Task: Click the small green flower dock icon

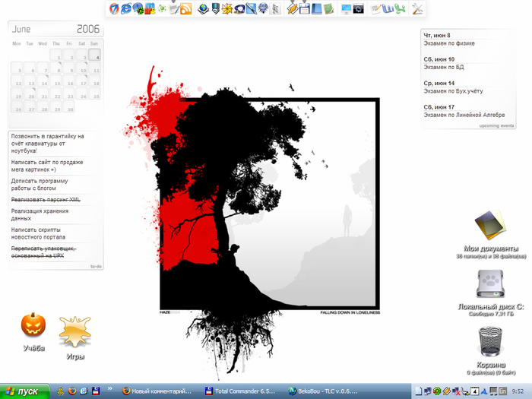Action: point(162,8)
